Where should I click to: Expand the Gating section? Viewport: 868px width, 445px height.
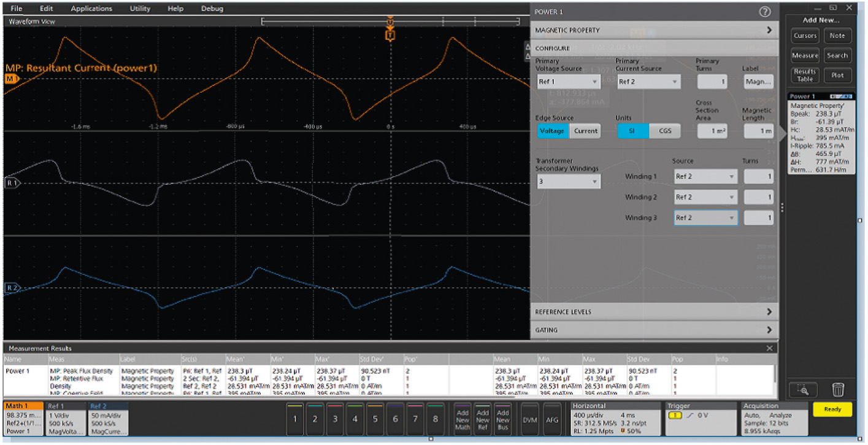654,330
